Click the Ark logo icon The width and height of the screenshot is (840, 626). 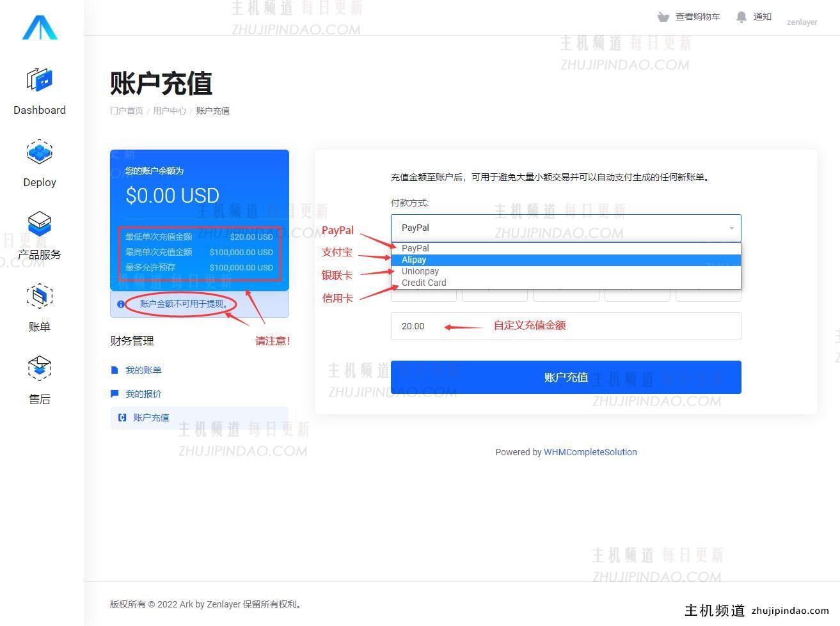[x=40, y=27]
